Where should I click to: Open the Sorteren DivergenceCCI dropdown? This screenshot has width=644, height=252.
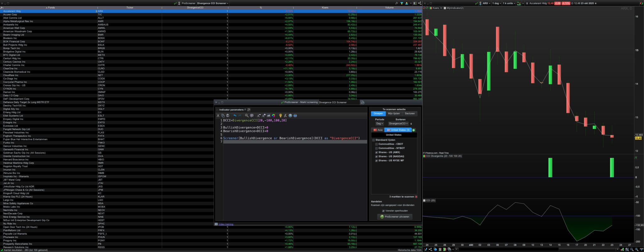[x=398, y=124]
